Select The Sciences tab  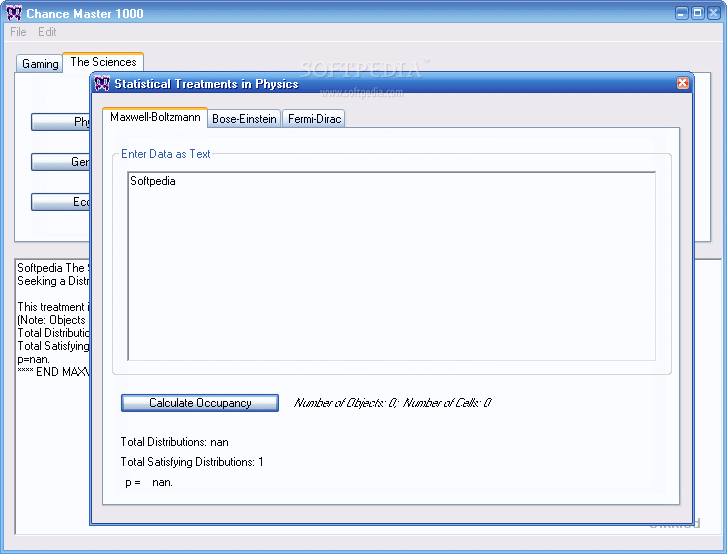[x=103, y=62]
